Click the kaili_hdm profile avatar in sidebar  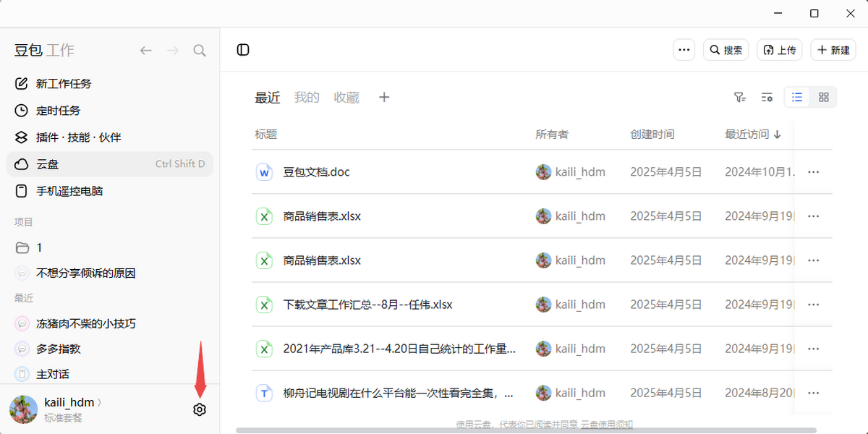click(x=23, y=409)
